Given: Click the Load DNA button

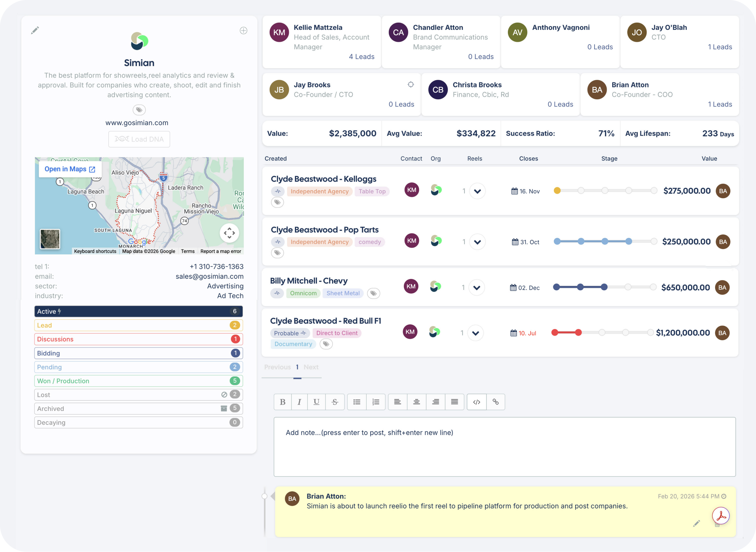Looking at the screenshot, I should pos(139,139).
